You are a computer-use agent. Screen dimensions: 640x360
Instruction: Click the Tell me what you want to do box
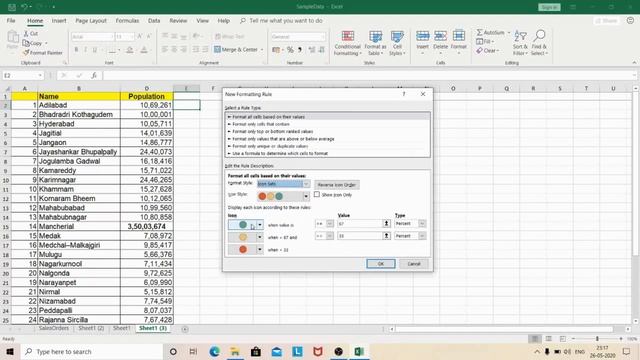point(285,21)
